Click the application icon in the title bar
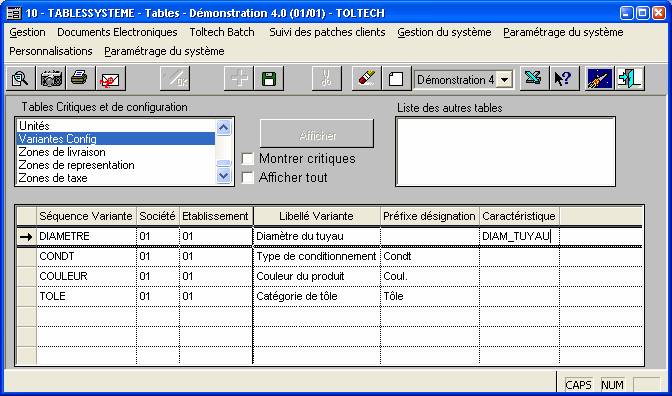The width and height of the screenshot is (672, 396). [x=14, y=13]
